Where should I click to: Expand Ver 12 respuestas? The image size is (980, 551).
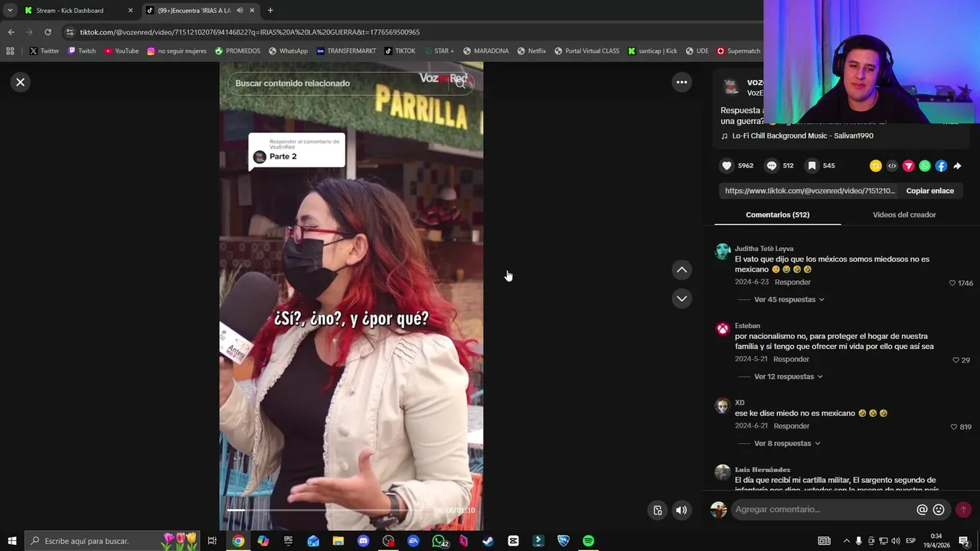[789, 377]
